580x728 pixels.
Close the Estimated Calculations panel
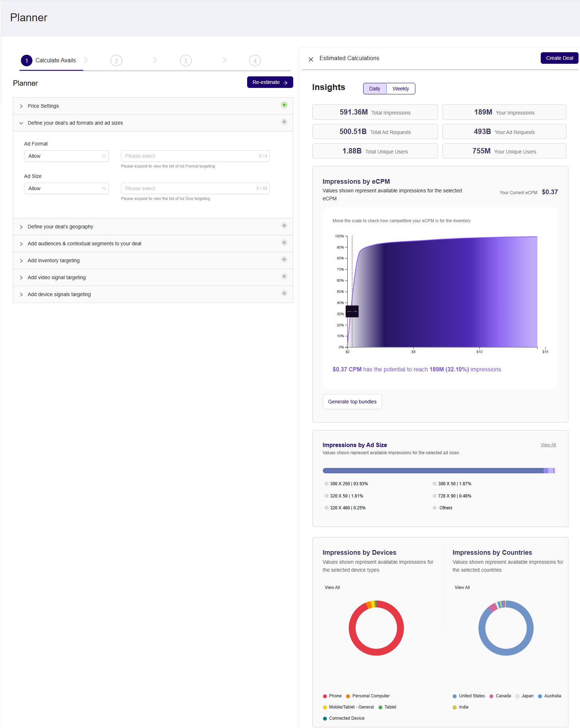pos(311,59)
